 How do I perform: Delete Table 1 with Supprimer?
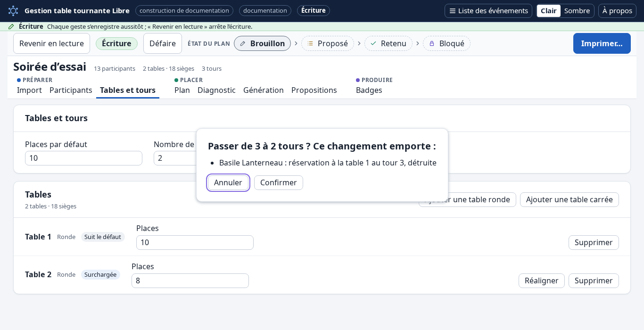594,242
